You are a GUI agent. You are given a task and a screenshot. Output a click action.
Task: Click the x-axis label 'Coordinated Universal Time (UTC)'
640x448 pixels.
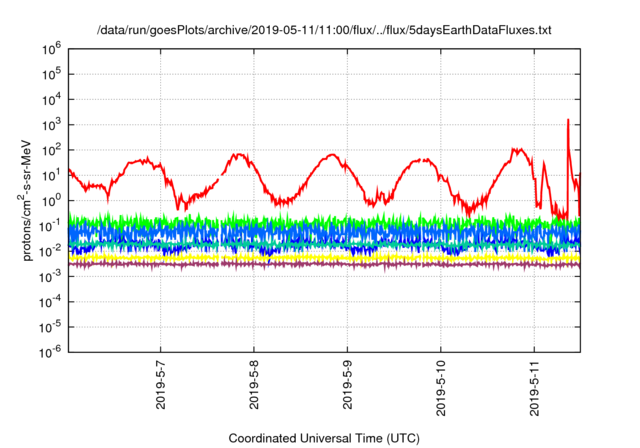[x=324, y=438]
